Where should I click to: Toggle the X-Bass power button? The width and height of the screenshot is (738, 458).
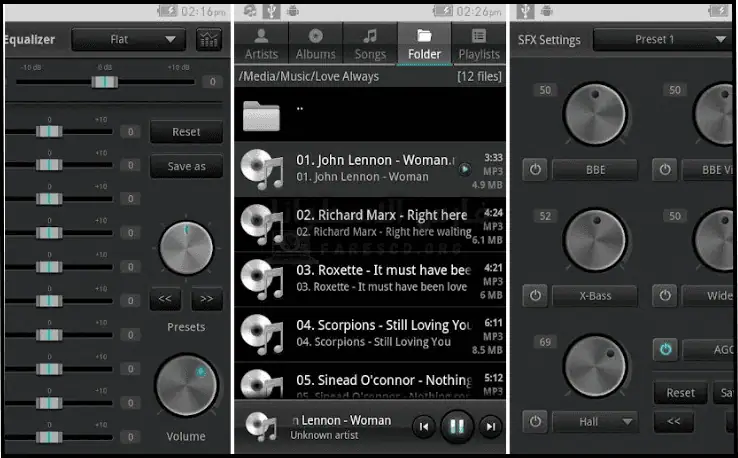[x=535, y=295]
